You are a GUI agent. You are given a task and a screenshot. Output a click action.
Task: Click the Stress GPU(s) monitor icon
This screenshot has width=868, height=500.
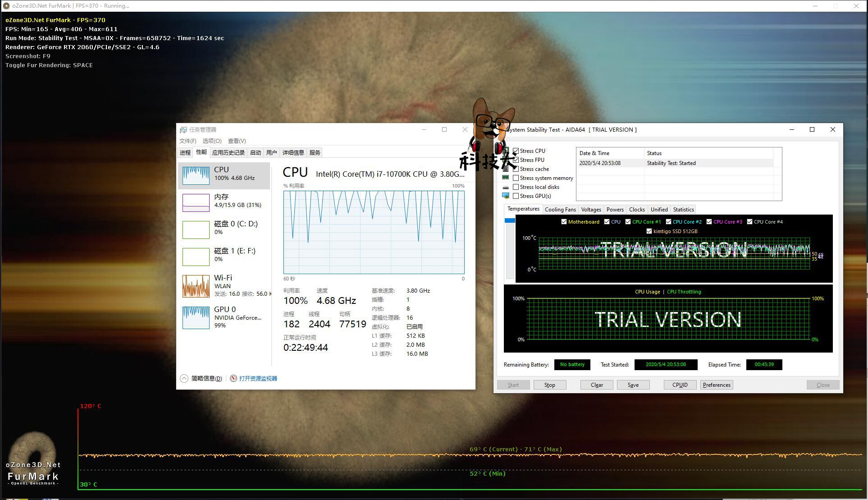tap(506, 196)
